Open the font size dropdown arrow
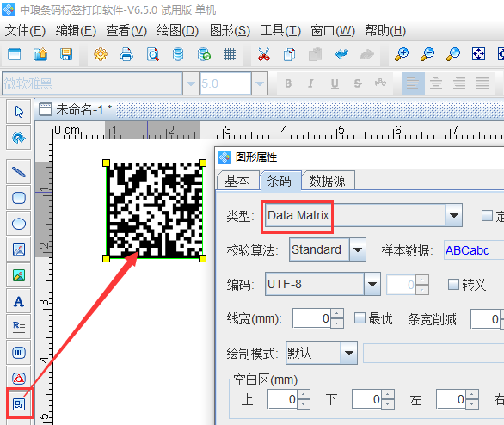This screenshot has width=504, height=425. [260, 83]
